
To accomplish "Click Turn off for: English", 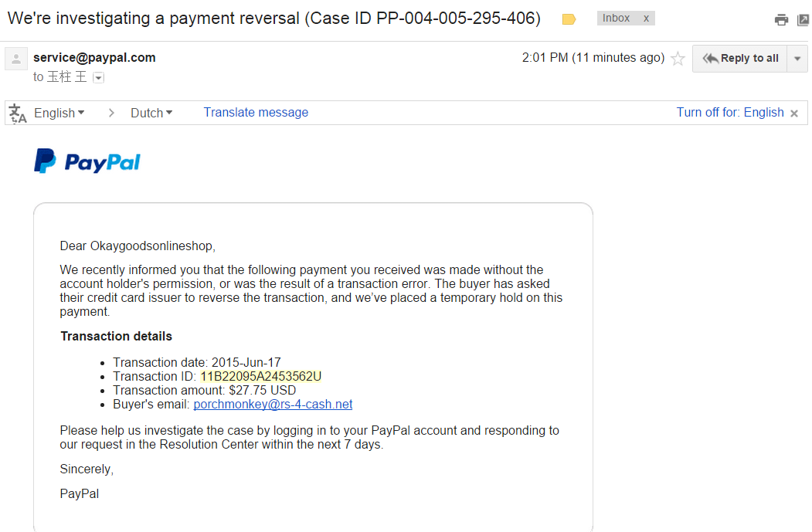I will pos(730,112).
